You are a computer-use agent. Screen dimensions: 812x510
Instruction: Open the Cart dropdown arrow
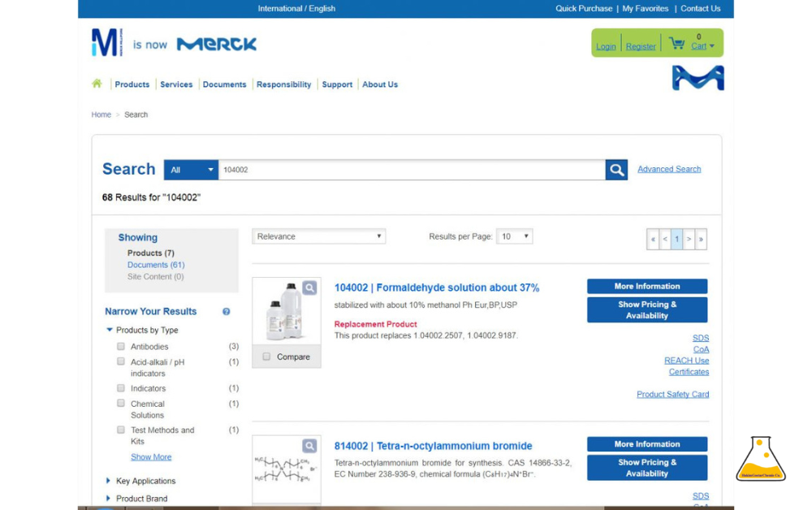coord(712,46)
